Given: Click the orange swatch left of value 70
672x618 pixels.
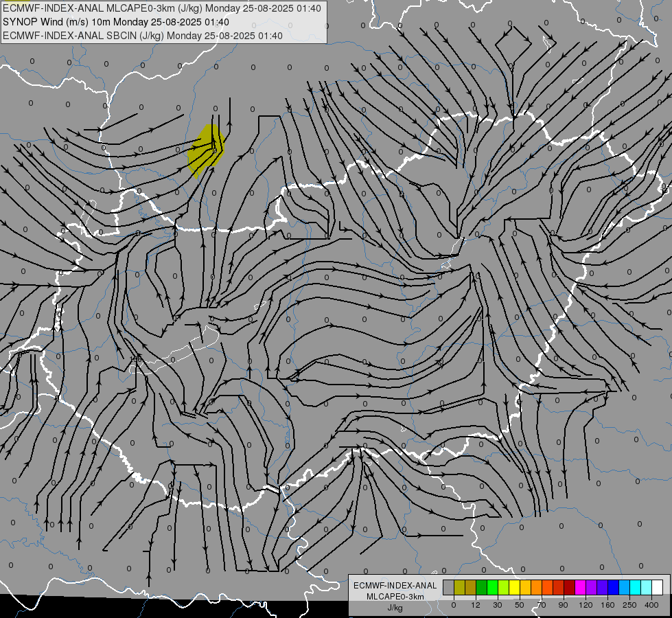Looking at the screenshot, I should [537, 587].
